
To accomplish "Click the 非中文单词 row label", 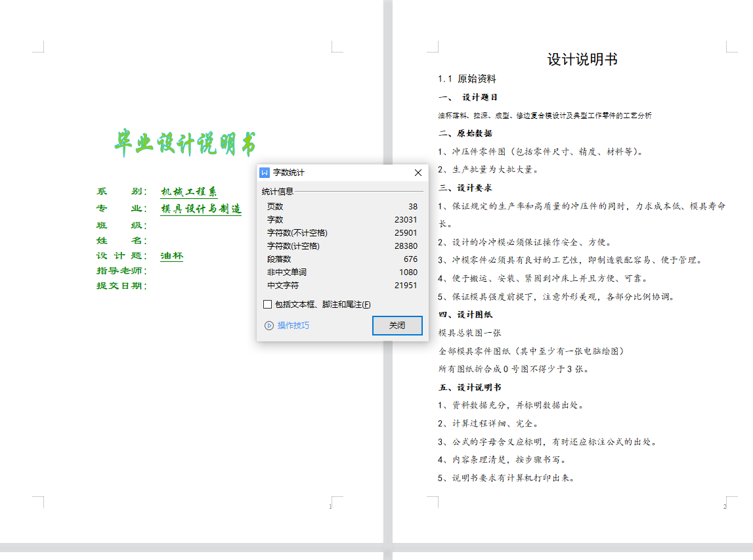I will click(287, 272).
